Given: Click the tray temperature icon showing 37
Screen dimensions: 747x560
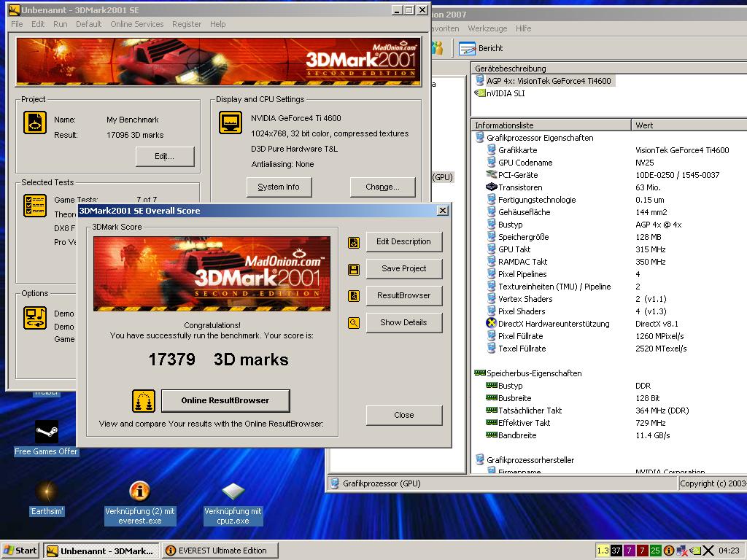Looking at the screenshot, I should click(616, 551).
